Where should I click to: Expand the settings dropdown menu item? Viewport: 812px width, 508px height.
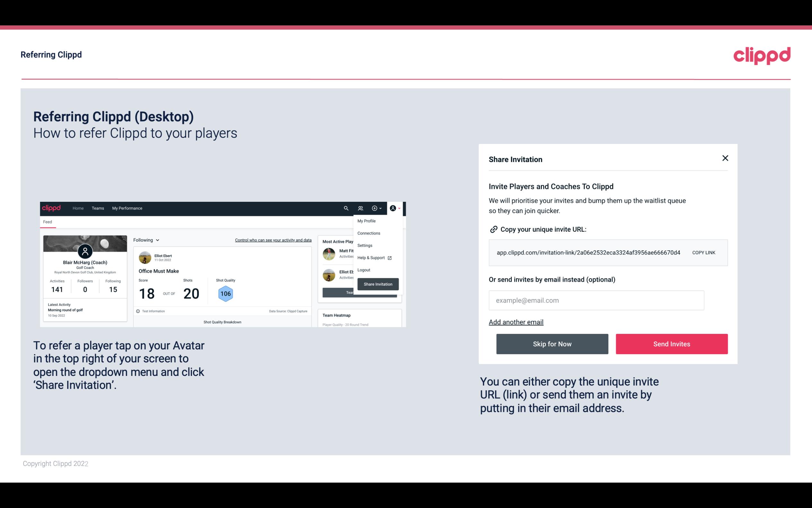[x=363, y=245]
